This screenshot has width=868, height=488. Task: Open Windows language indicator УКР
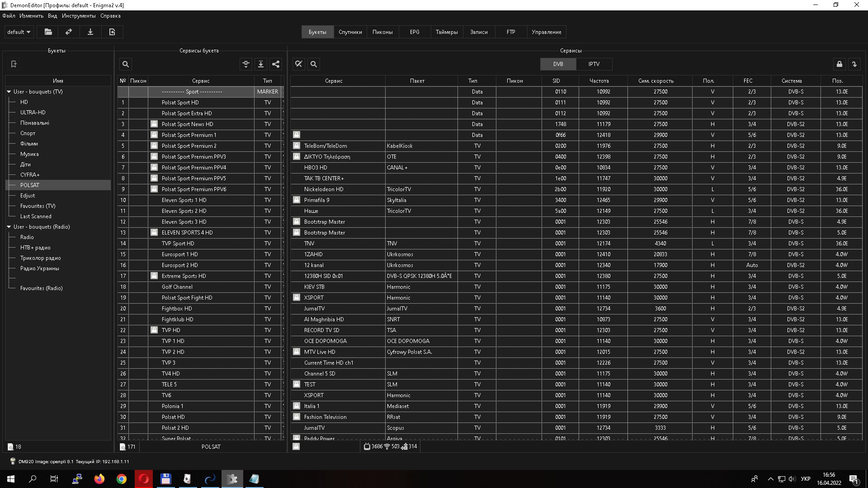[x=805, y=479]
